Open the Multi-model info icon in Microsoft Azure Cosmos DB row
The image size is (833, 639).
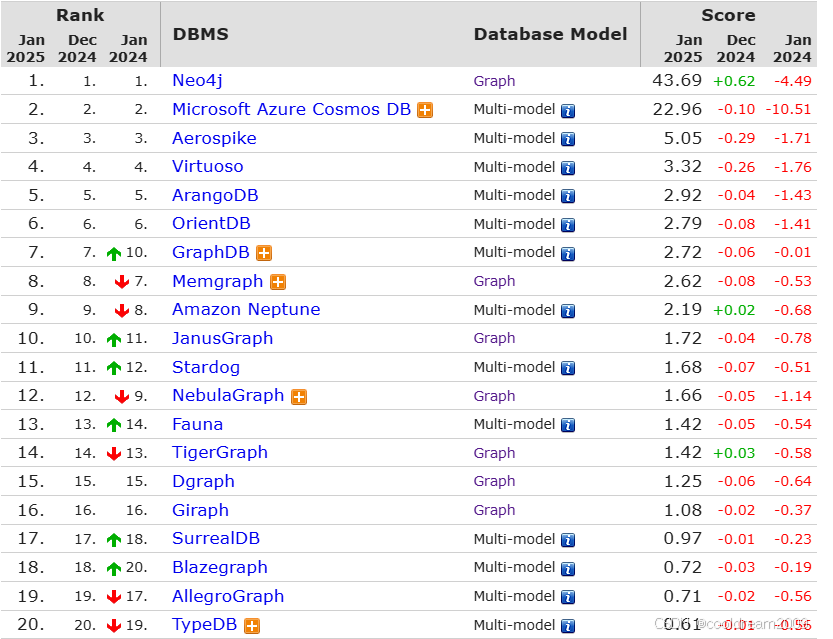coord(568,110)
